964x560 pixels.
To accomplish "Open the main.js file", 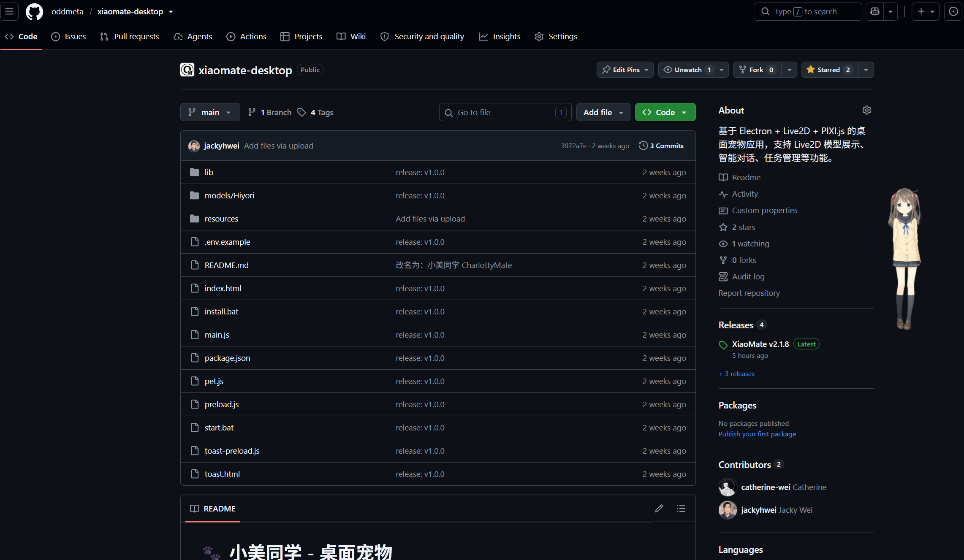I will click(x=217, y=335).
